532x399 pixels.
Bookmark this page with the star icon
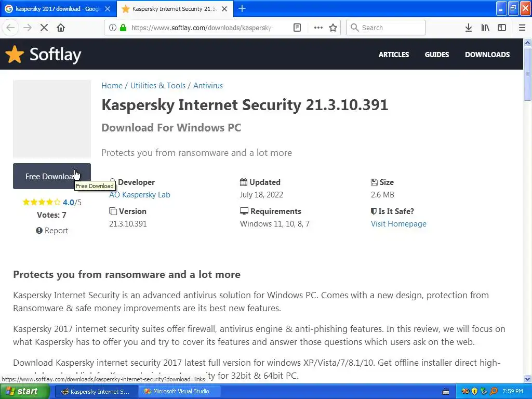pyautogui.click(x=333, y=28)
